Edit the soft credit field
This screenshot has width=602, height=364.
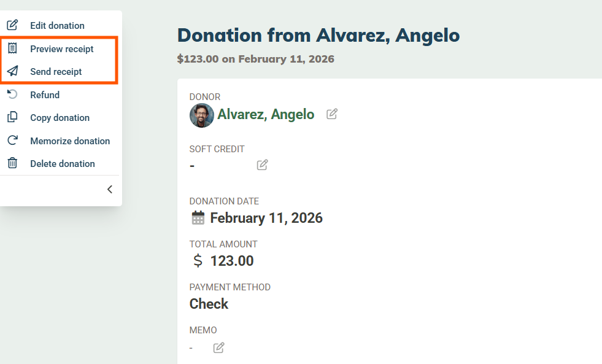262,165
